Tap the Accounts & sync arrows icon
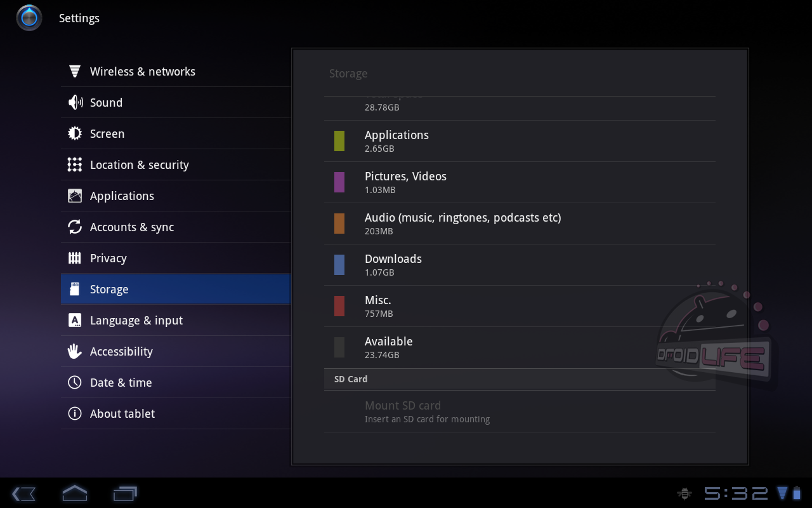Image resolution: width=812 pixels, height=508 pixels. [x=75, y=227]
